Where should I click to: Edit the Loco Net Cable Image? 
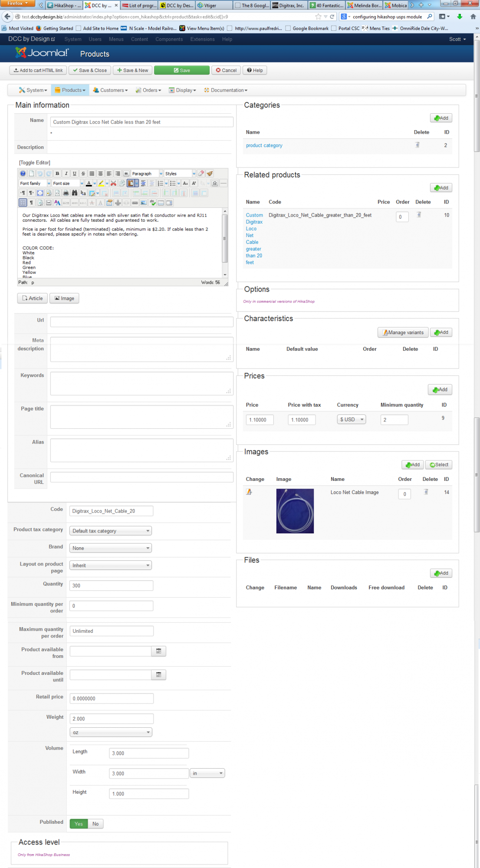click(249, 492)
